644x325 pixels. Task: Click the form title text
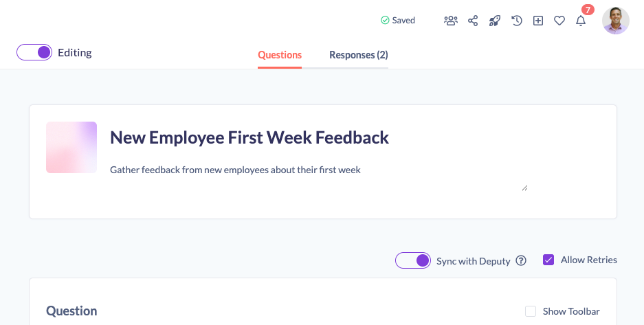click(249, 137)
